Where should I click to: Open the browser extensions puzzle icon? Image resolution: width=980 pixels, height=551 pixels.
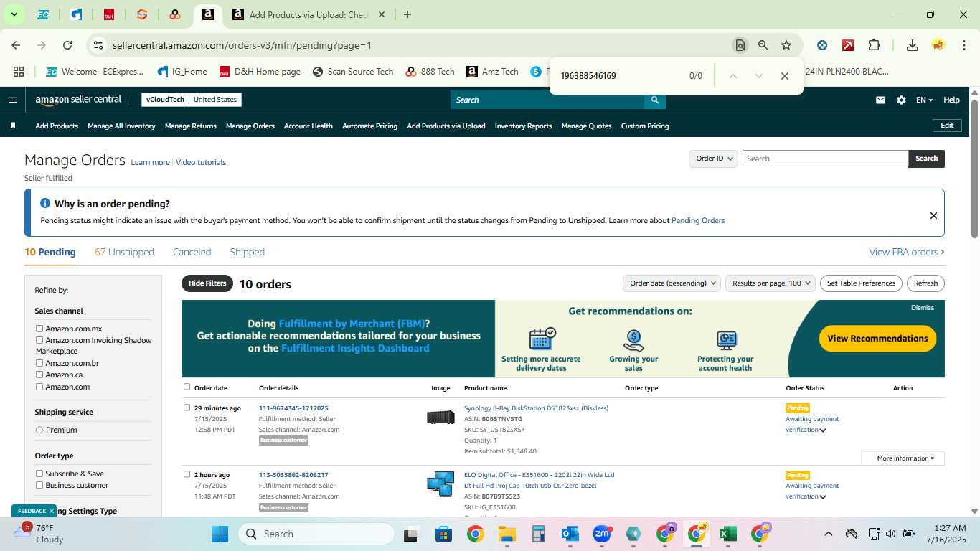point(874,45)
